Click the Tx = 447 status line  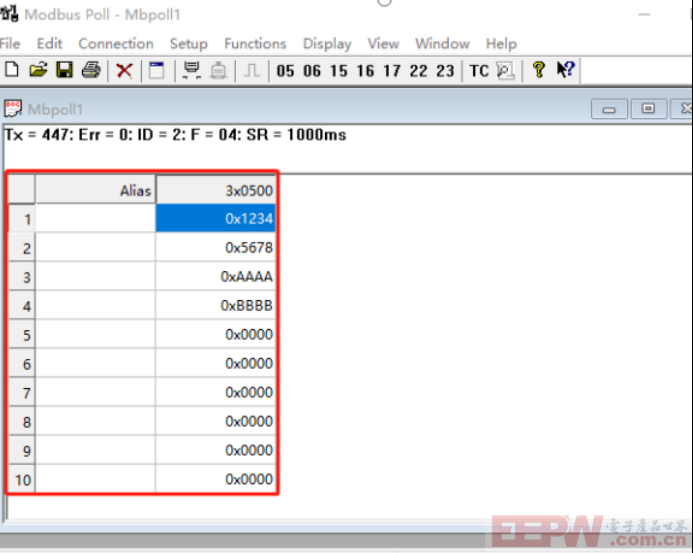[x=175, y=134]
